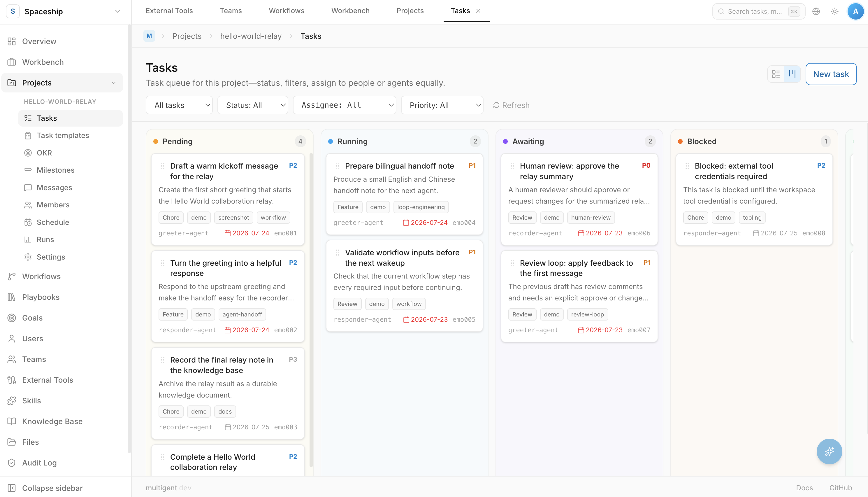Switch to the Projects tab

410,11
